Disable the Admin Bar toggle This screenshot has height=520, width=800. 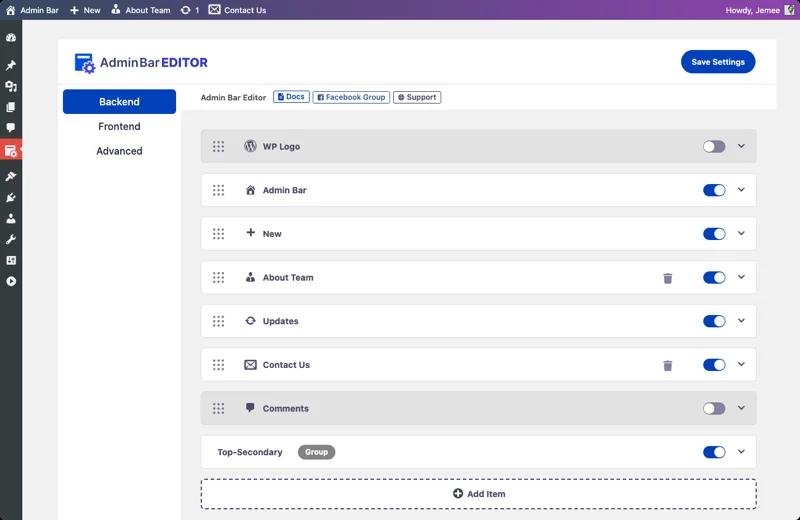pos(713,190)
